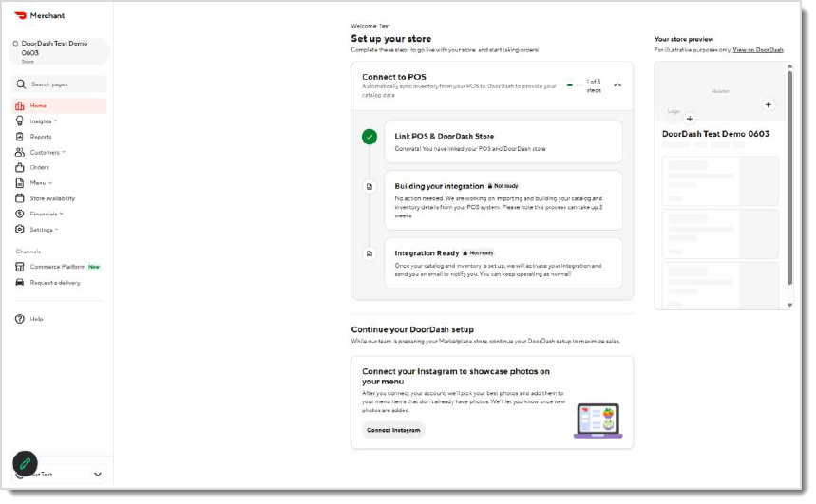Click the Financials dollar icon
The image size is (816, 504).
pos(20,214)
